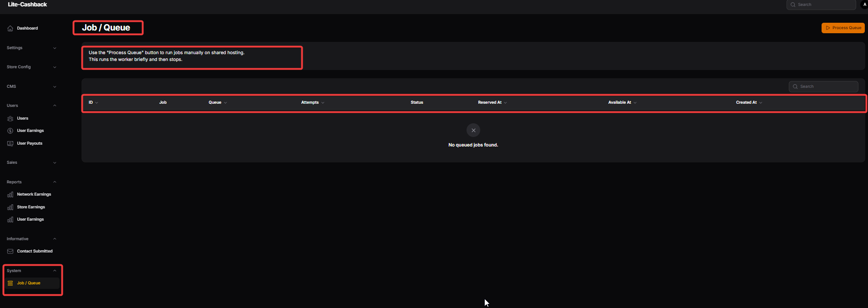
Task: Click the Job / Queue list icon
Action: (x=10, y=283)
